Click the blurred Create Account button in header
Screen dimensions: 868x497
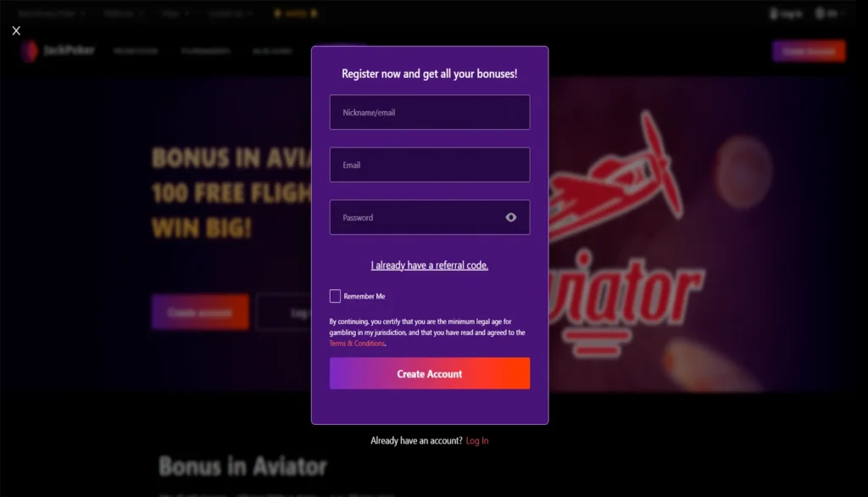(809, 51)
